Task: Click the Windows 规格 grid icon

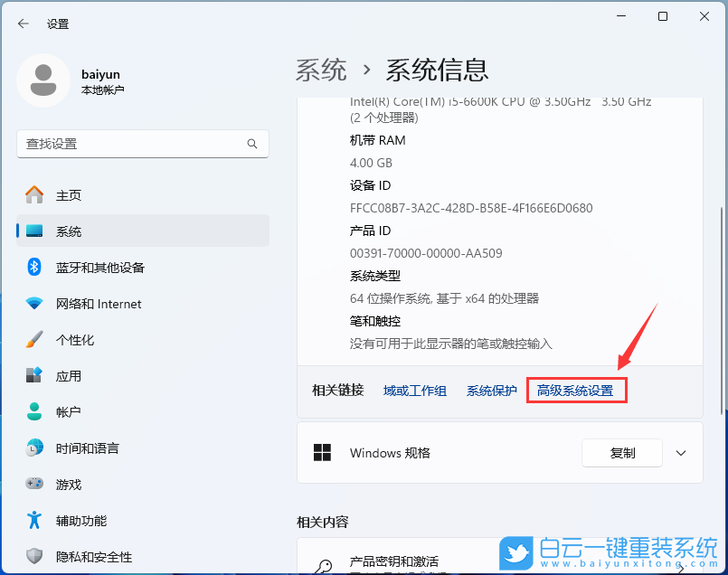Action: pyautogui.click(x=323, y=453)
